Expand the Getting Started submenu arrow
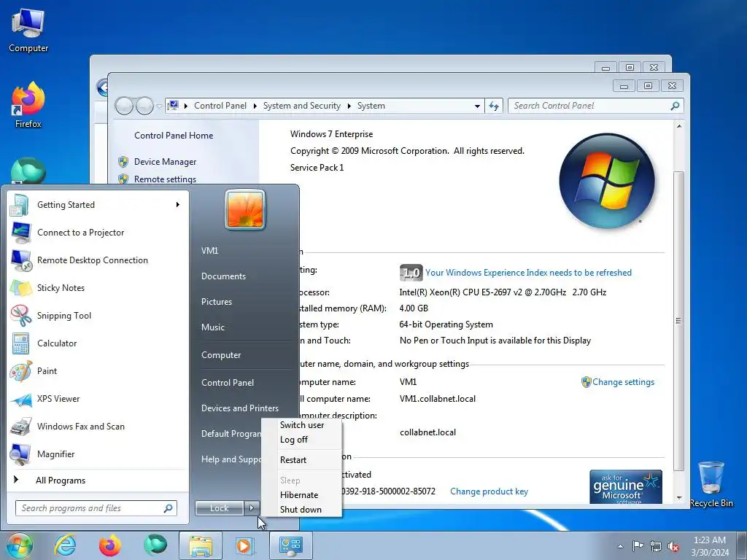747x560 pixels. click(x=178, y=205)
